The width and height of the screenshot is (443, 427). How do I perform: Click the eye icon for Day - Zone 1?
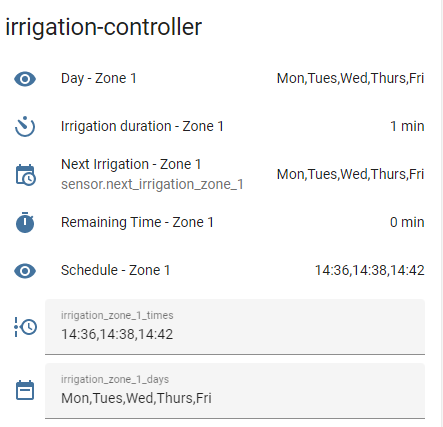click(25, 79)
